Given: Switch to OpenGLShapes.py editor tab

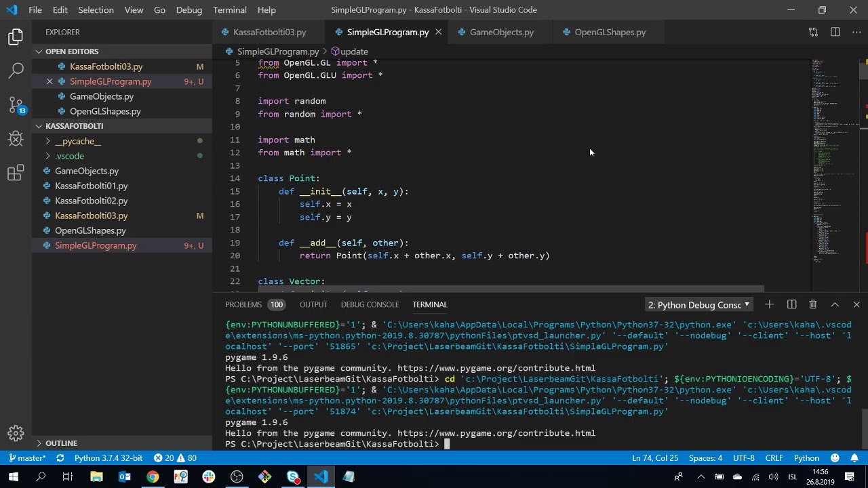Looking at the screenshot, I should click(x=610, y=32).
